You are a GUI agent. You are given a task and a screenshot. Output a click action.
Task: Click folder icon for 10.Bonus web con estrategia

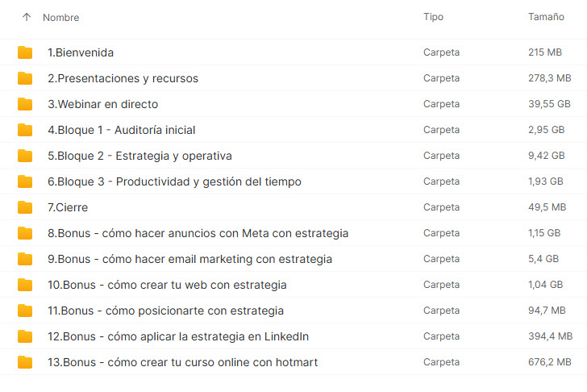pyautogui.click(x=25, y=285)
